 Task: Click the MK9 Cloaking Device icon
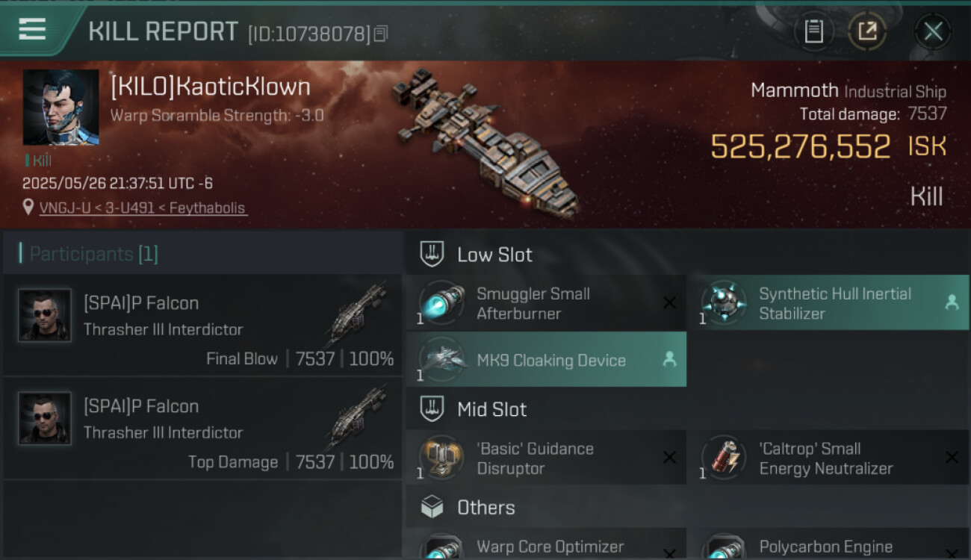(x=441, y=360)
